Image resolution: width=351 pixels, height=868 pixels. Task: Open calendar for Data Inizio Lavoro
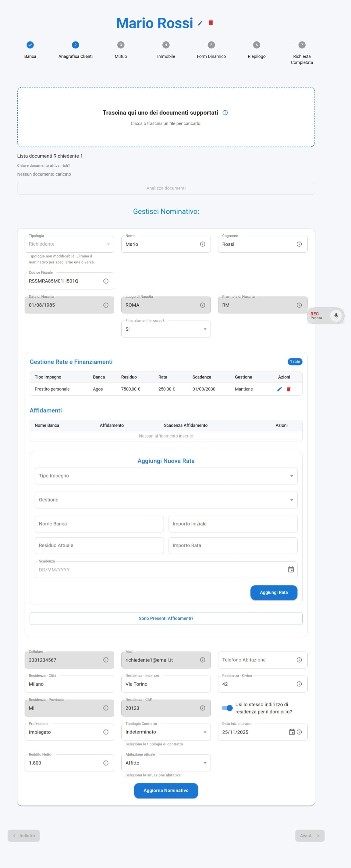(292, 732)
